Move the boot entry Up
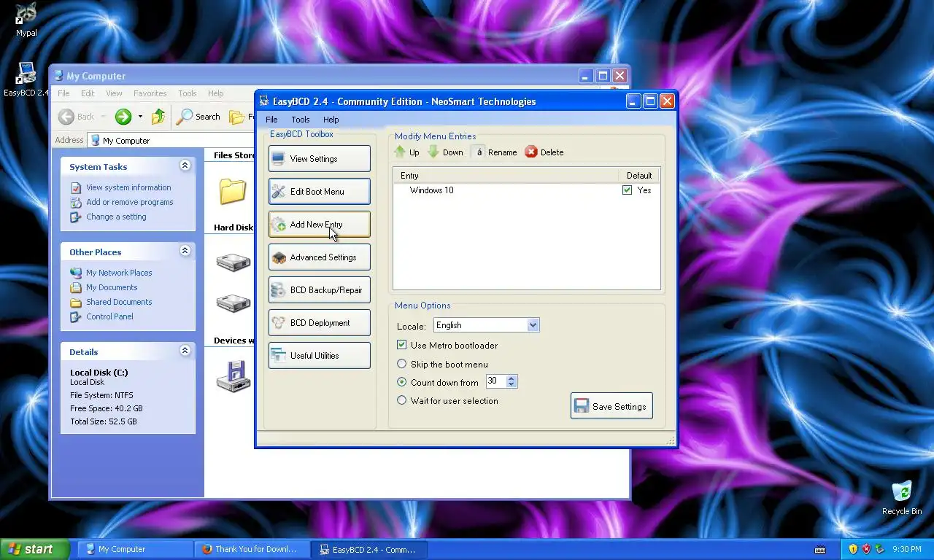The width and height of the screenshot is (934, 560). pyautogui.click(x=406, y=152)
